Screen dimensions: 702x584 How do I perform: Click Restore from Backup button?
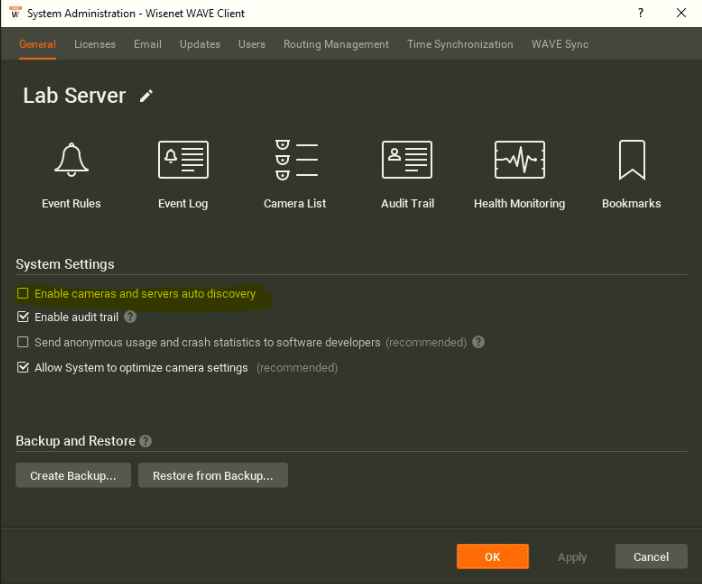pyautogui.click(x=213, y=476)
